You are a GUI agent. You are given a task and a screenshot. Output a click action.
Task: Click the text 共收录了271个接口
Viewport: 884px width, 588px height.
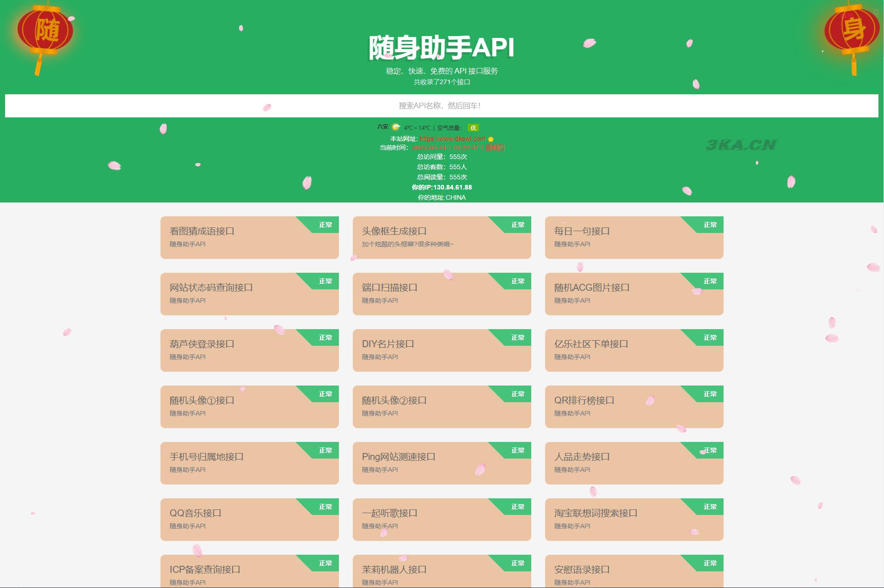tap(442, 82)
